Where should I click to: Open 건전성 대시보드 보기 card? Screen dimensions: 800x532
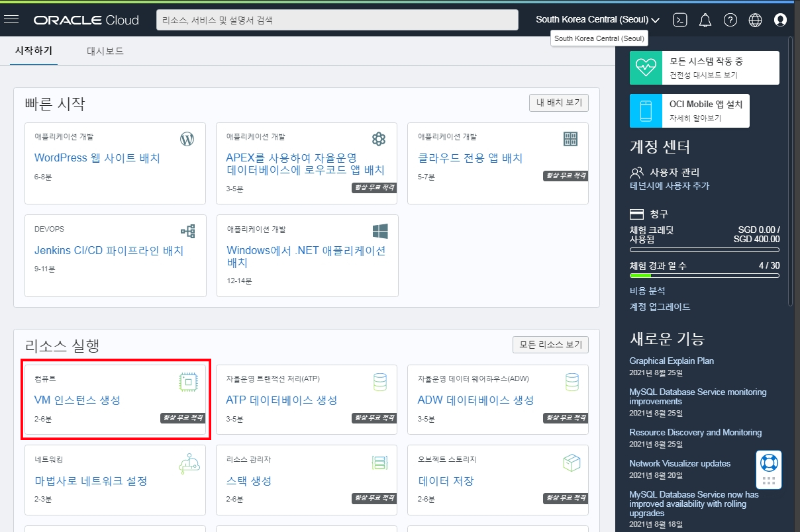coord(705,67)
